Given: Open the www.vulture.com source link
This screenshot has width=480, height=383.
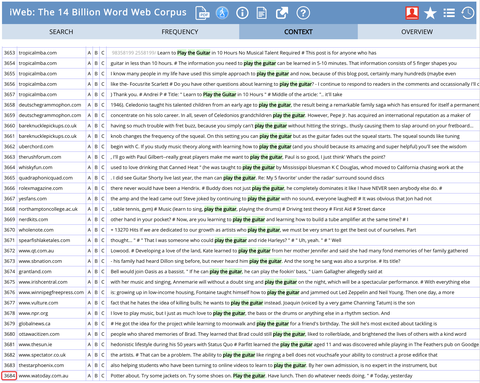Looking at the screenshot, I should coord(38,303).
